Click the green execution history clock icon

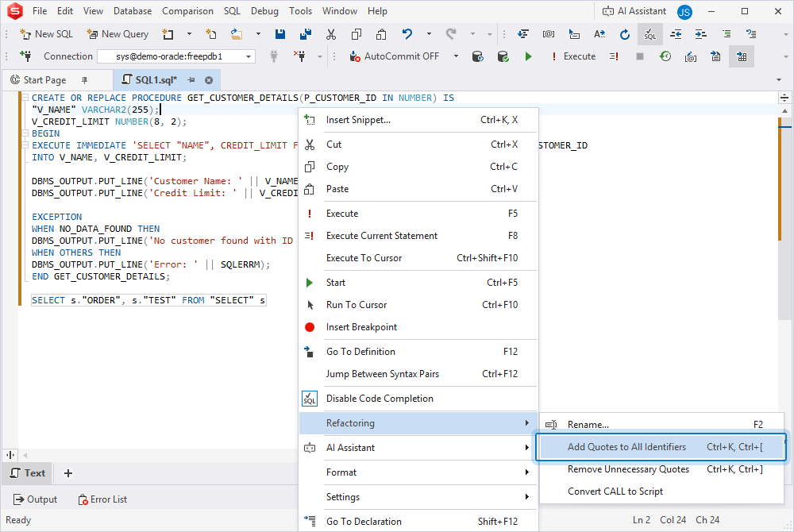(665, 56)
